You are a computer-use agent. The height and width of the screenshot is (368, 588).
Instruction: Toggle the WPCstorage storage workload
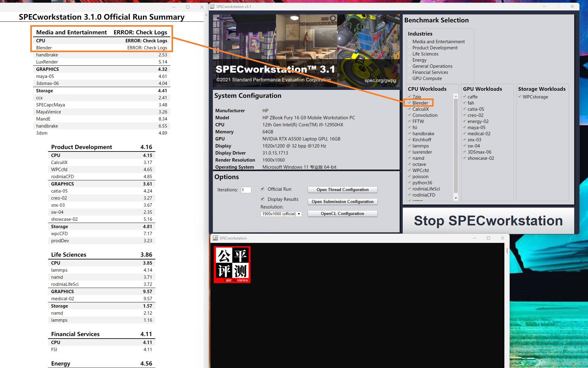click(x=520, y=97)
